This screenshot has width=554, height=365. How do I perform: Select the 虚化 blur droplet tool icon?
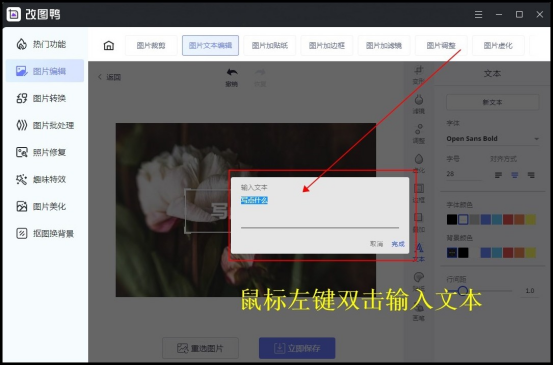419,159
